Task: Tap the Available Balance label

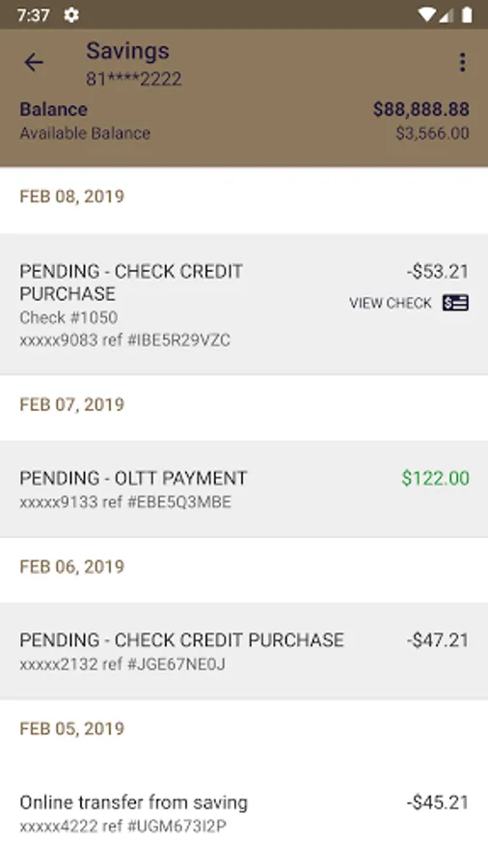Action: click(x=85, y=133)
